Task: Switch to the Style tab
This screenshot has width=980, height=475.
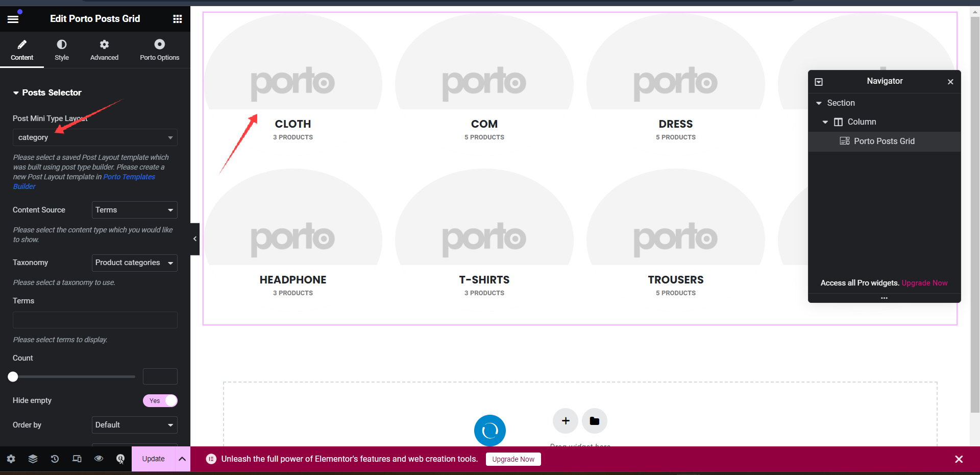Action: coord(62,50)
